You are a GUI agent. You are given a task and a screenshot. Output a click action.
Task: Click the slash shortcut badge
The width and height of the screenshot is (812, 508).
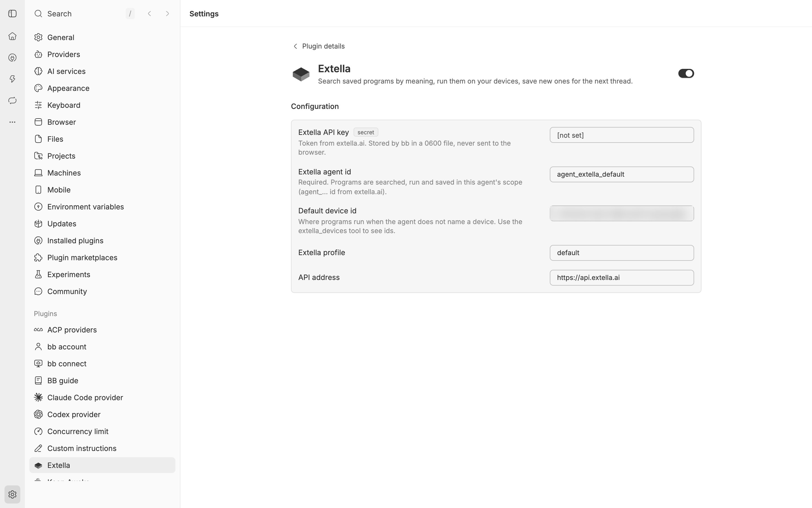tap(130, 14)
